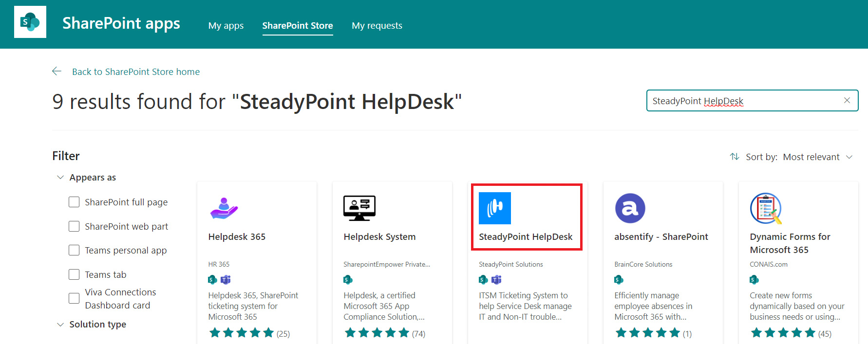This screenshot has height=344, width=868.
Task: Click SharePoint badge under CONAIS.com
Action: [754, 279]
